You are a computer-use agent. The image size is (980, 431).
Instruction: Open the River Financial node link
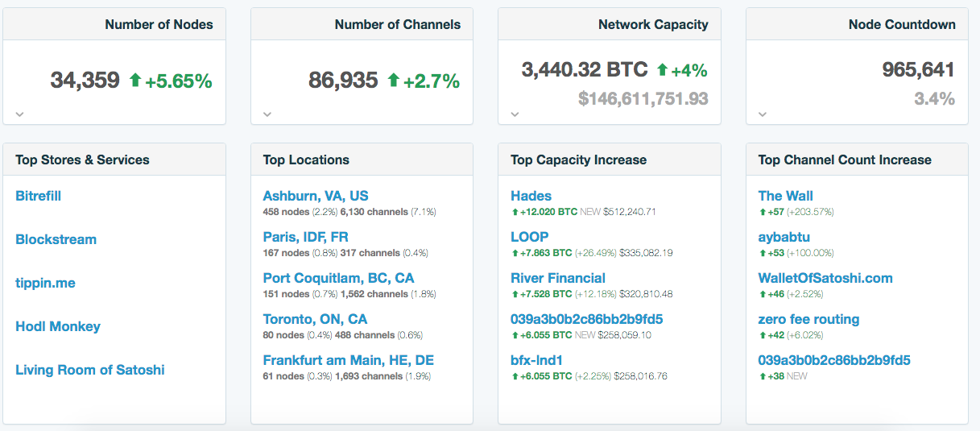558,278
